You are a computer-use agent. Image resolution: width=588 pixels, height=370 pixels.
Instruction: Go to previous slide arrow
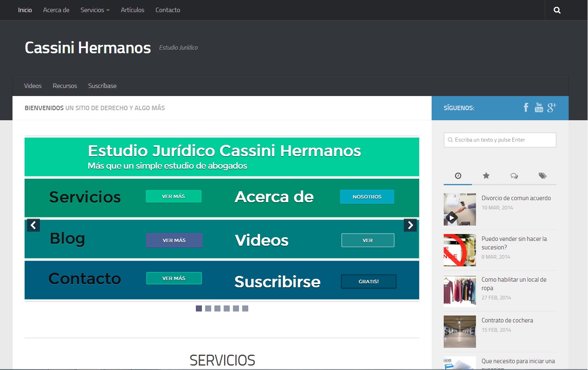(x=33, y=225)
